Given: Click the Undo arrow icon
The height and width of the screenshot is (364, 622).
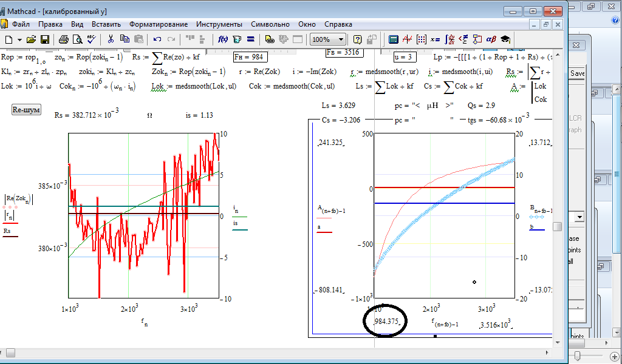Looking at the screenshot, I should coord(157,39).
